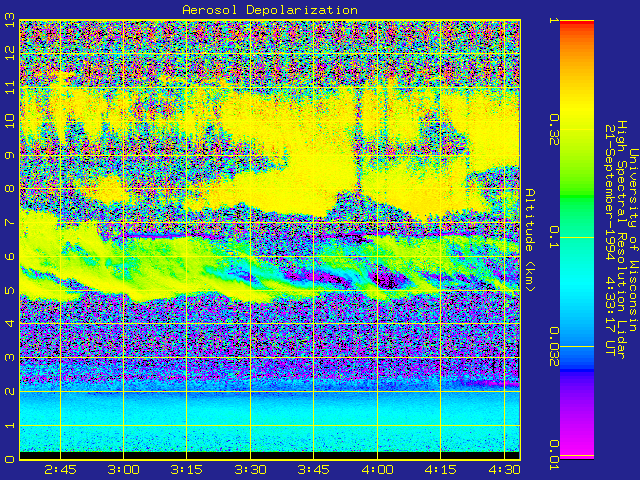The image size is (640, 480).
Task: Click the 2:45 time axis label
Action: (60, 470)
